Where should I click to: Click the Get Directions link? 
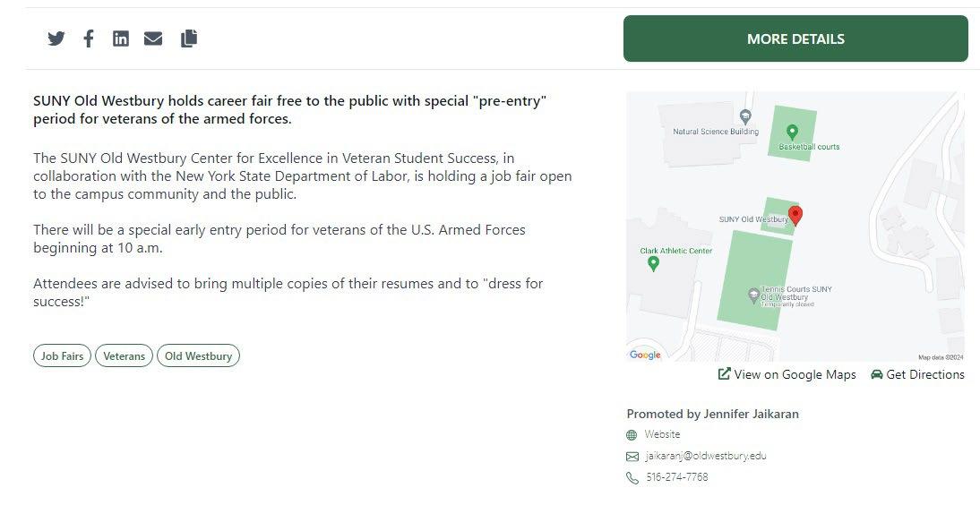(x=917, y=374)
